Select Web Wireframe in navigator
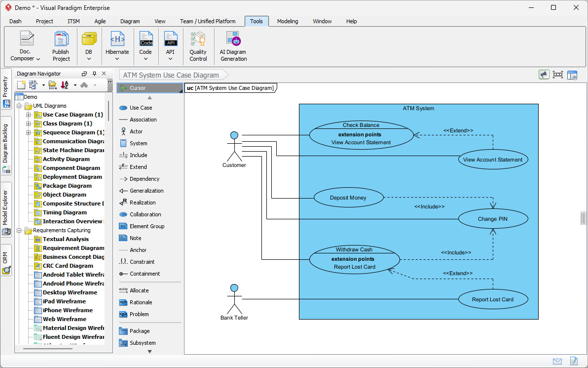588x368 pixels. pos(65,319)
